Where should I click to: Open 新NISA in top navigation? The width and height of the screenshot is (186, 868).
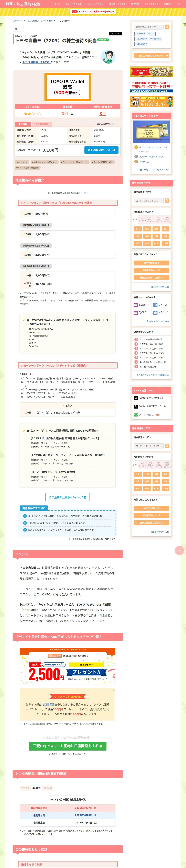coord(167,4)
